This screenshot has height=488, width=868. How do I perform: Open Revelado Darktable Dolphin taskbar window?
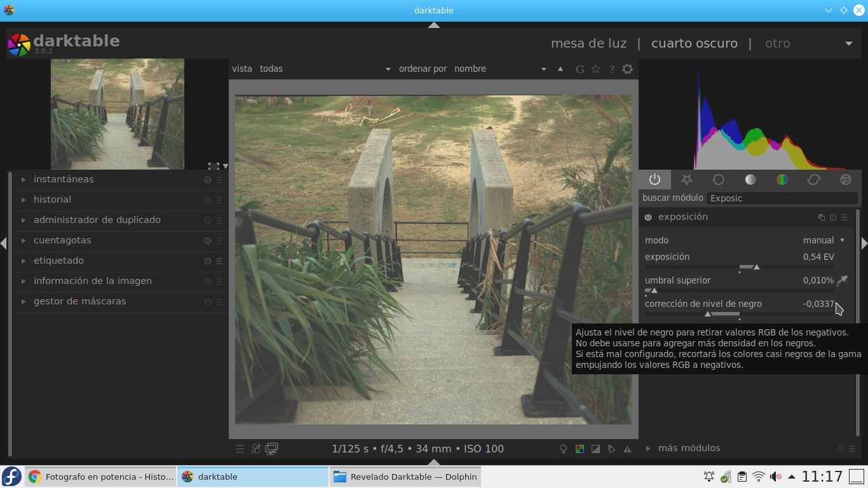[x=405, y=477]
